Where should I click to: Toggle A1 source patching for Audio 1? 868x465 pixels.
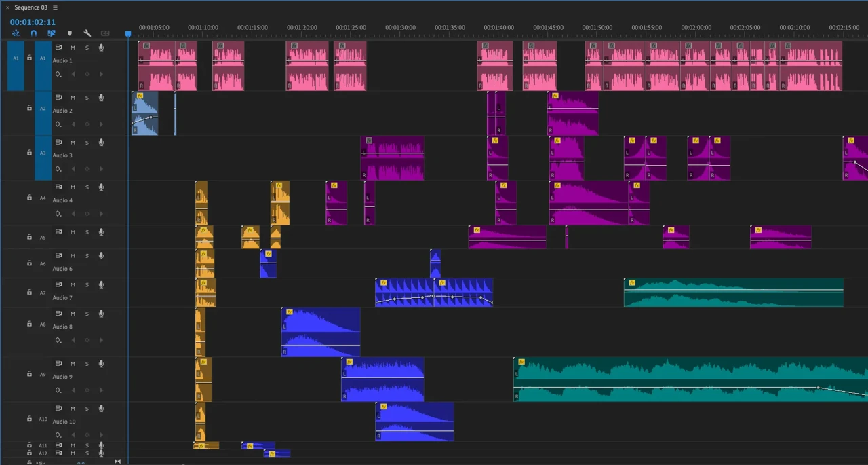[16, 66]
